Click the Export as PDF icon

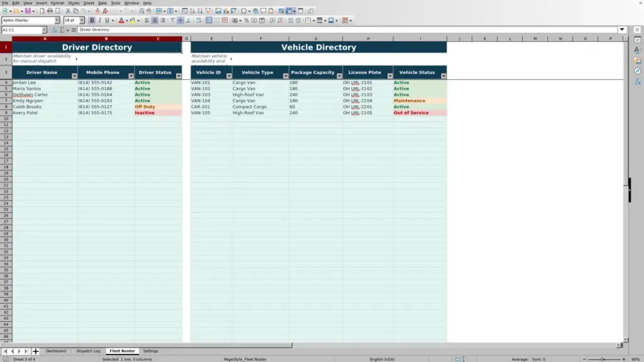(42, 11)
